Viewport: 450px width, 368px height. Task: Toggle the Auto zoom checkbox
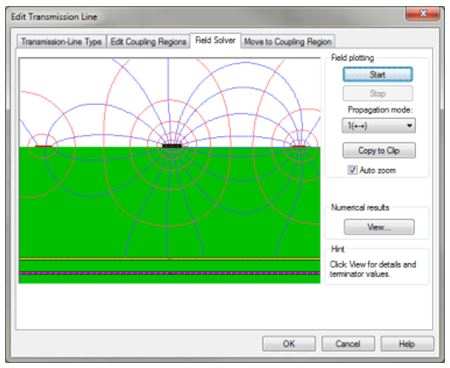tap(352, 170)
